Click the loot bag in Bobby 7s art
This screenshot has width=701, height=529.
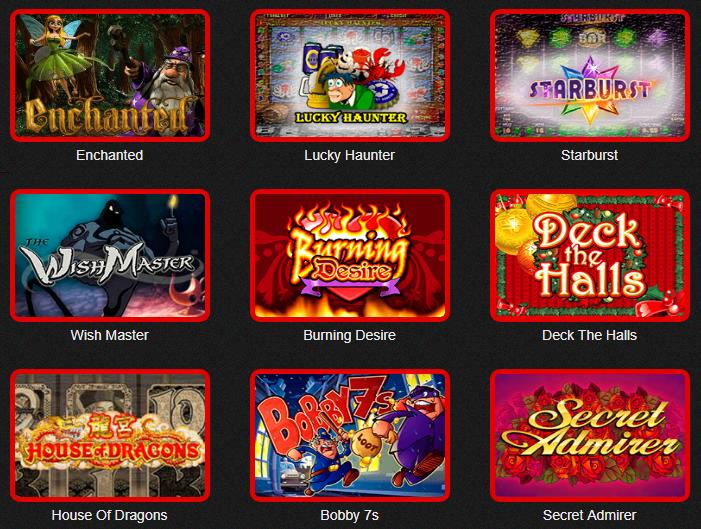pyautogui.click(x=367, y=447)
